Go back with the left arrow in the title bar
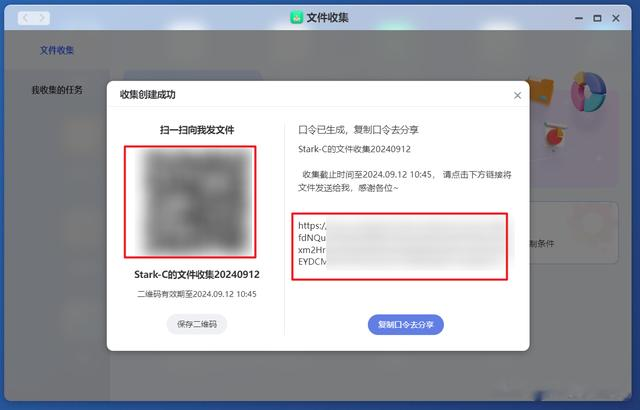Screen dimensions: 640x410 (x=26, y=18)
